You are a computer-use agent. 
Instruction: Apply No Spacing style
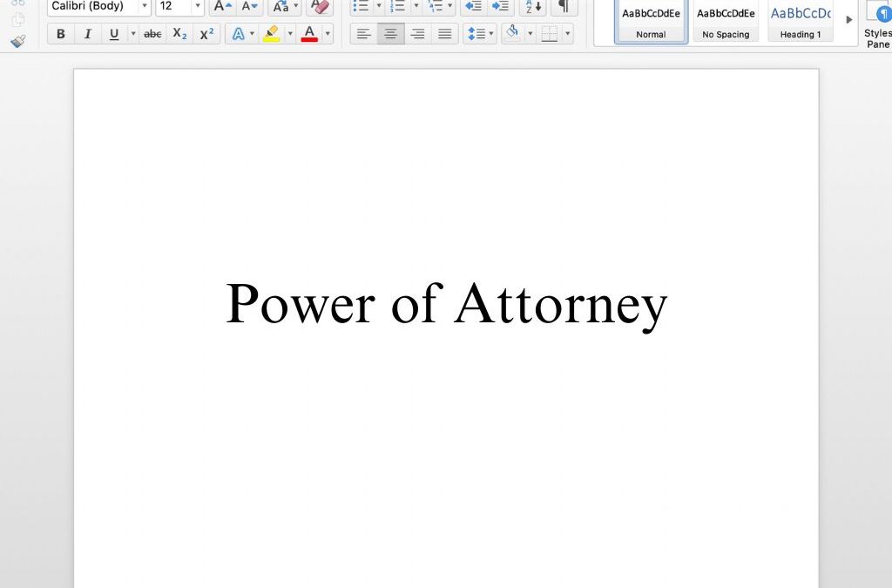[726, 21]
